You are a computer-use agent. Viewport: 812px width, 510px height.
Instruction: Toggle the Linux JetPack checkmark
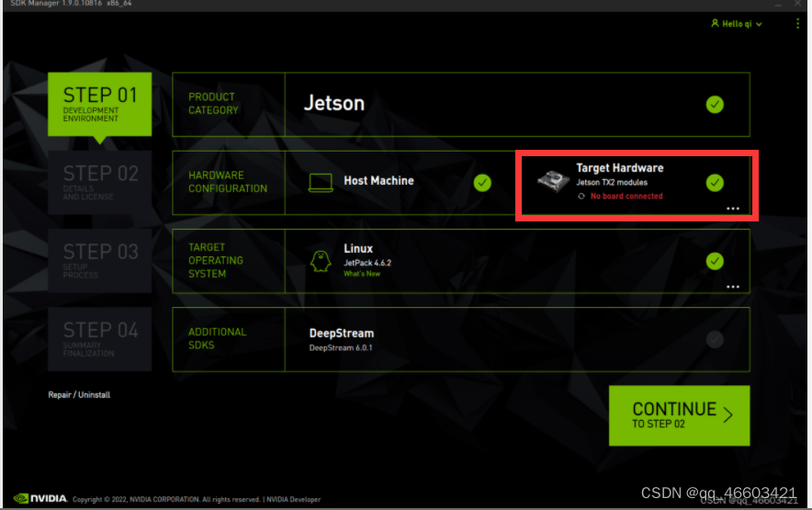tap(715, 261)
